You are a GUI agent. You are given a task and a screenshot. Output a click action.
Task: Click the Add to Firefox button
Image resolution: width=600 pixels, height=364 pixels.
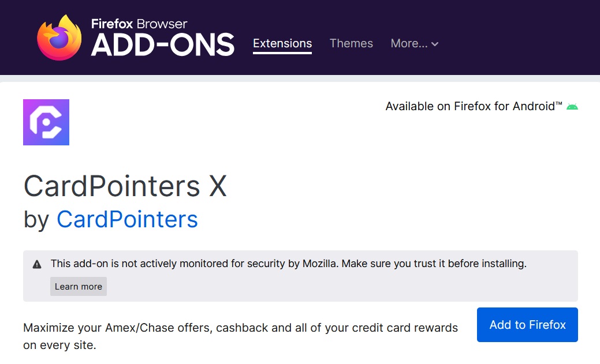[x=527, y=325]
